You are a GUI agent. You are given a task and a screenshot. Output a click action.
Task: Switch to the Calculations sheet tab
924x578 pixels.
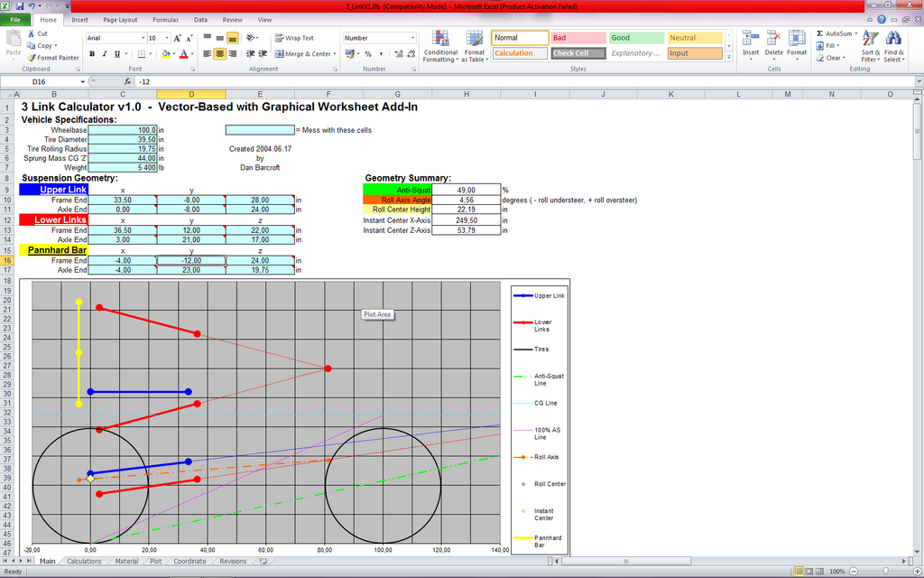click(85, 561)
